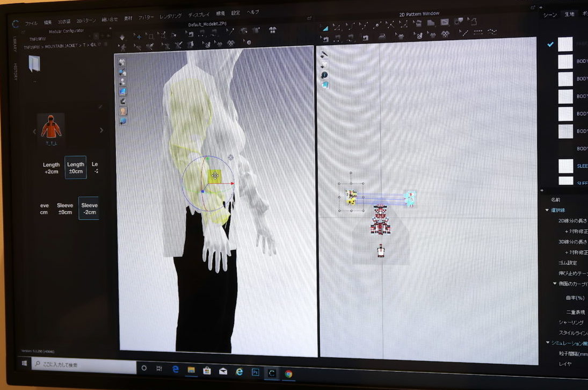588x390 pixels.
Task: Select the Length ±0cm option
Action: 76,168
